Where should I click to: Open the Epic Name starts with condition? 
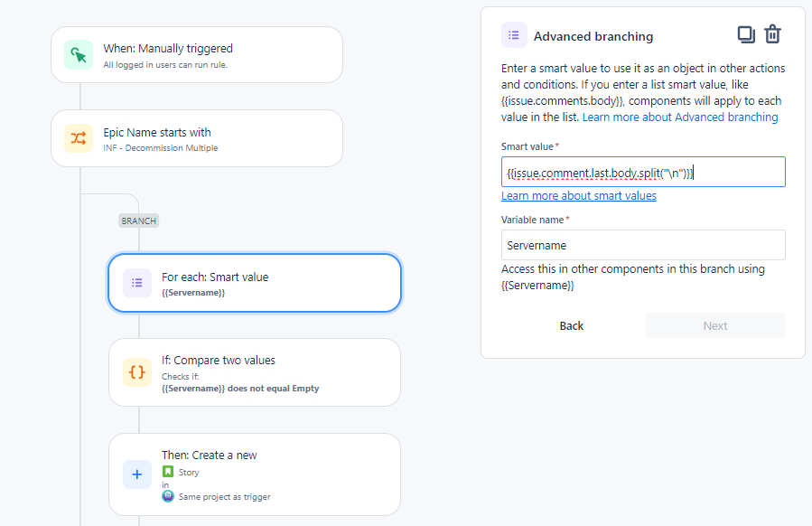tap(197, 138)
